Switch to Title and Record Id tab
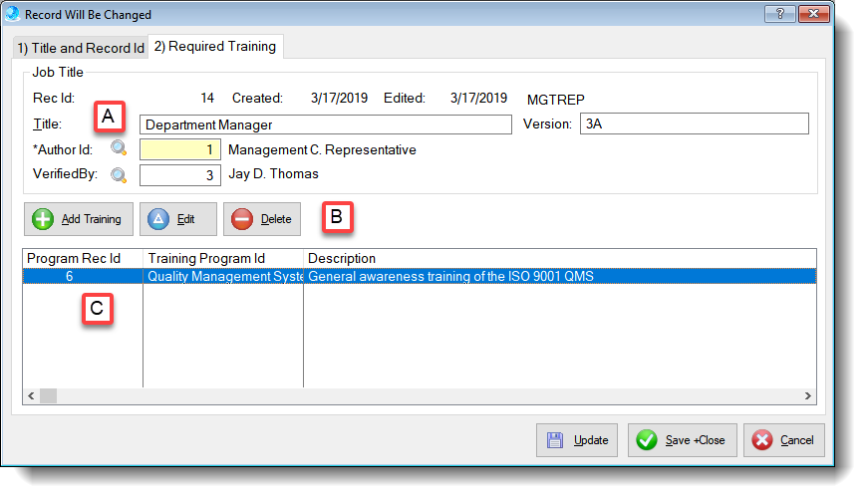Image resolution: width=868 pixels, height=500 pixels. point(81,48)
